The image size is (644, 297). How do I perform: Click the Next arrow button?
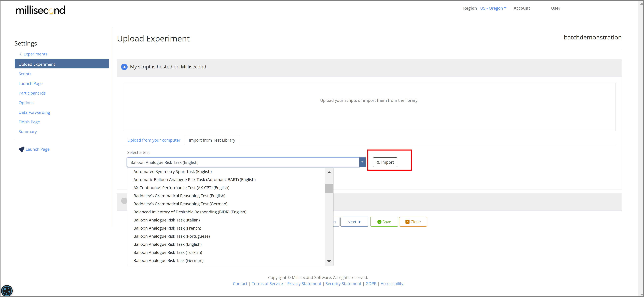tap(354, 222)
